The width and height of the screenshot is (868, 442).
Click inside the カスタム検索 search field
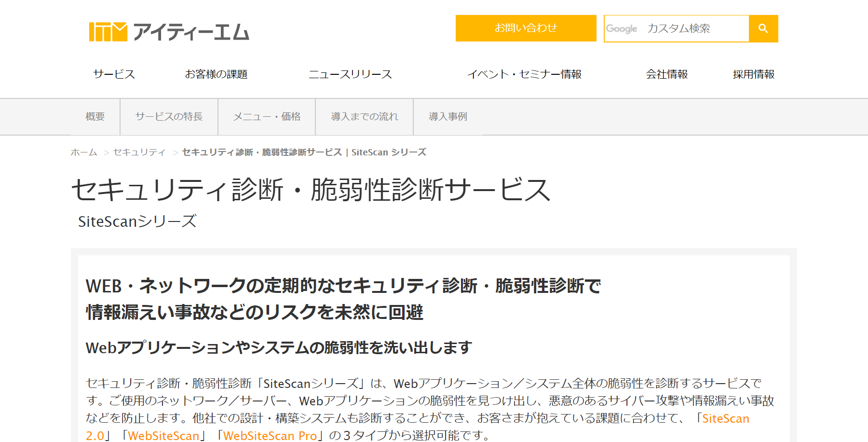[x=685, y=28]
